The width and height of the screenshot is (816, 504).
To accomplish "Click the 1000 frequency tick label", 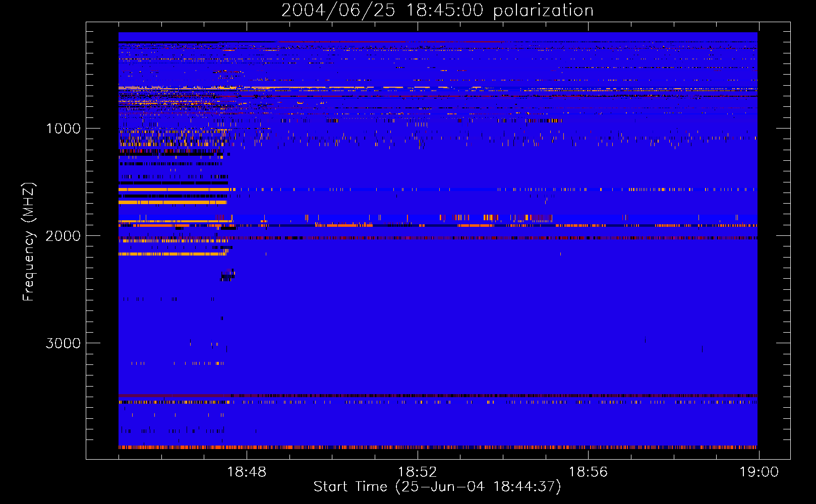I will click(64, 129).
